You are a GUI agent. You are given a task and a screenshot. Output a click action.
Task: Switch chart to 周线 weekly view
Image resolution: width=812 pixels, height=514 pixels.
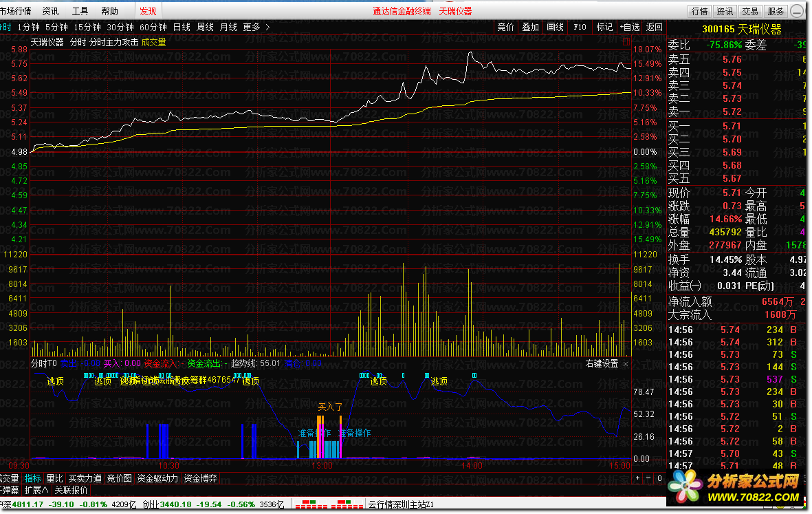[x=205, y=27]
